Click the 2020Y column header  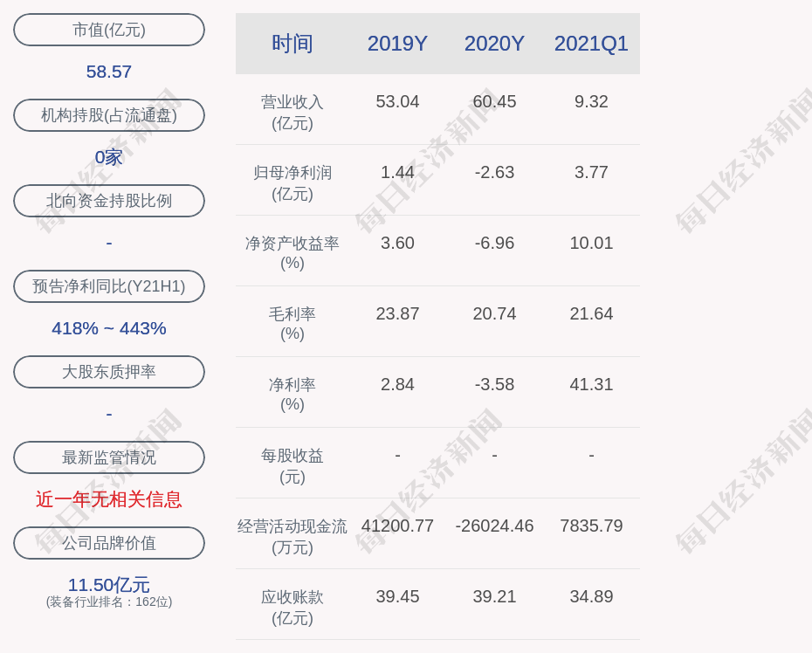tap(494, 44)
